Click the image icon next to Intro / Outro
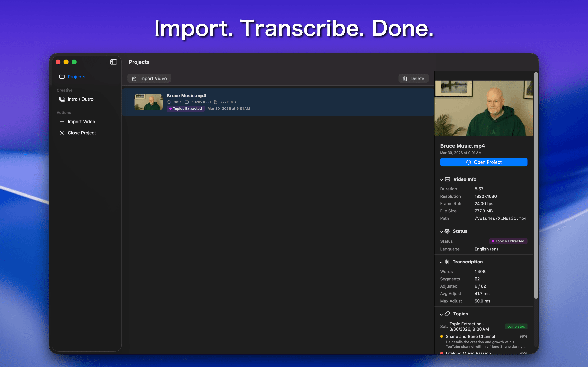 [x=62, y=99]
